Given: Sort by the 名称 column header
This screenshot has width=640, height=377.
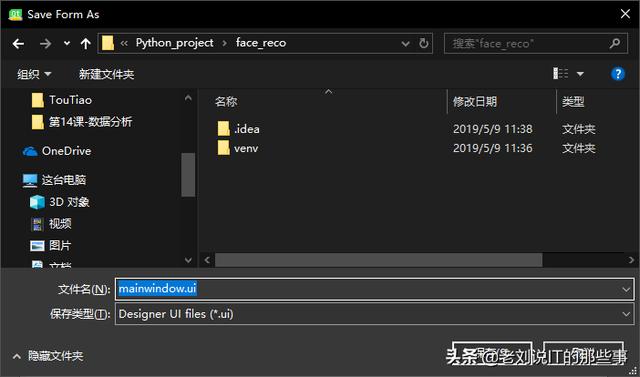Looking at the screenshot, I should coord(226,102).
